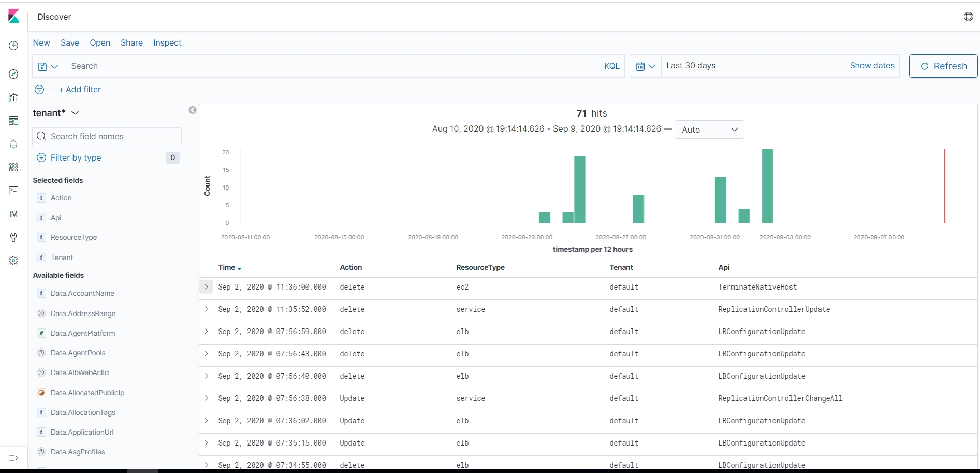This screenshot has width=980, height=473.
Task: Click the Add filter link
Action: [x=80, y=89]
